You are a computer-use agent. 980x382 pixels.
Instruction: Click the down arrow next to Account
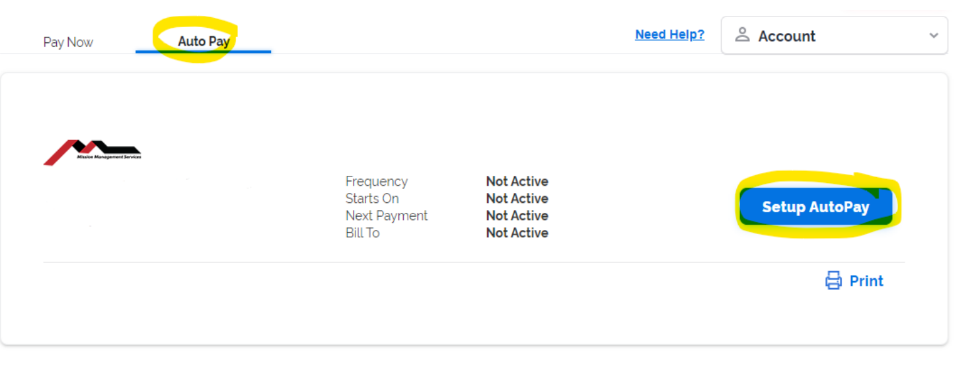(x=934, y=36)
